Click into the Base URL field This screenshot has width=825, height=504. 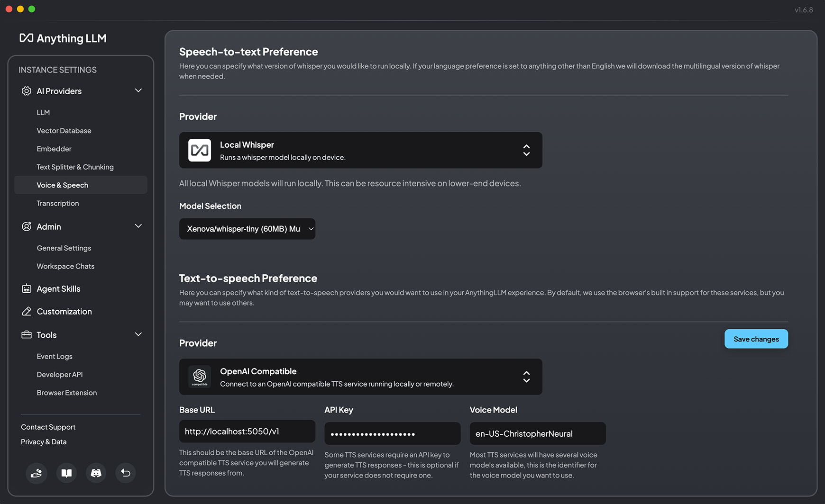click(247, 432)
